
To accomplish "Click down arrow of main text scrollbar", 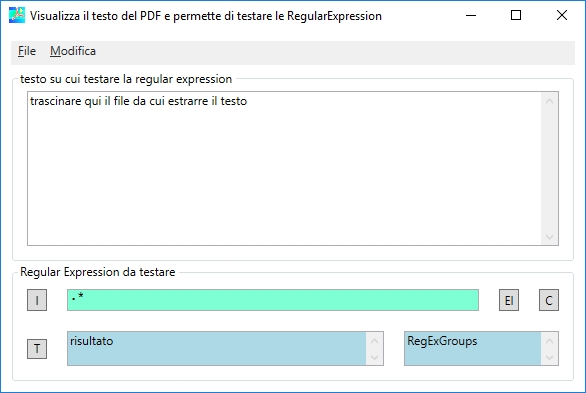I will 549,236.
